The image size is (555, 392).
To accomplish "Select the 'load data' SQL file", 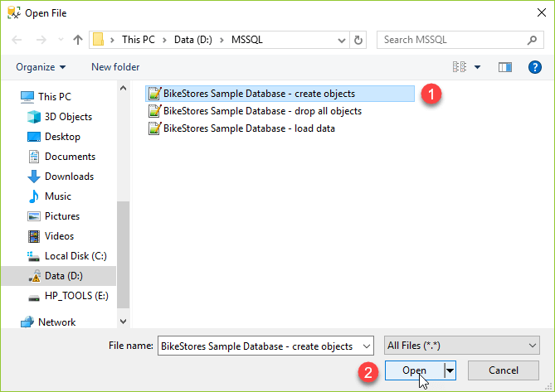I will [x=249, y=128].
